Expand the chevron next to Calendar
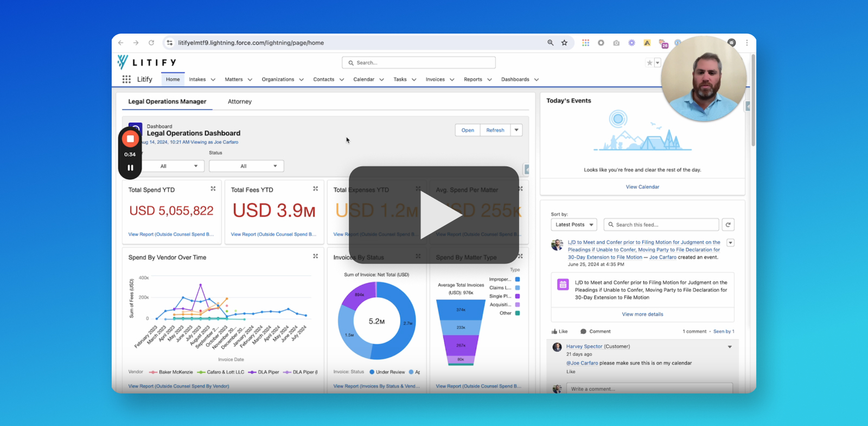 click(x=381, y=80)
